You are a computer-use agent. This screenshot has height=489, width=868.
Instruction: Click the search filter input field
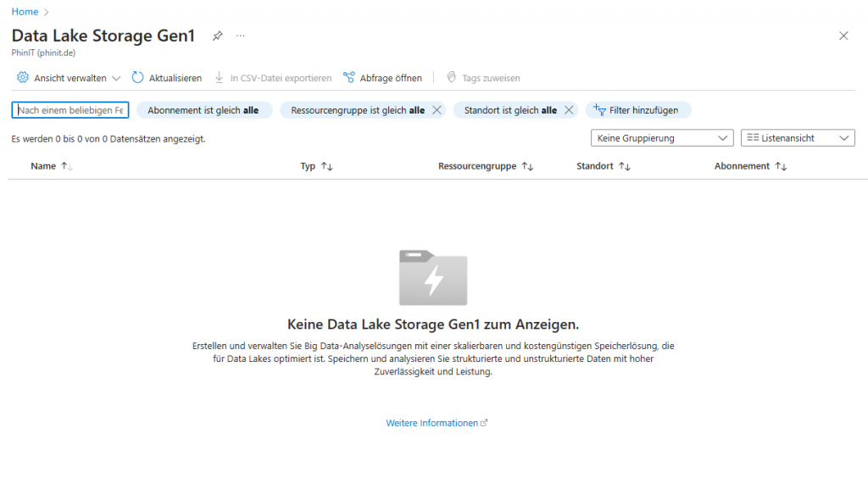click(70, 110)
